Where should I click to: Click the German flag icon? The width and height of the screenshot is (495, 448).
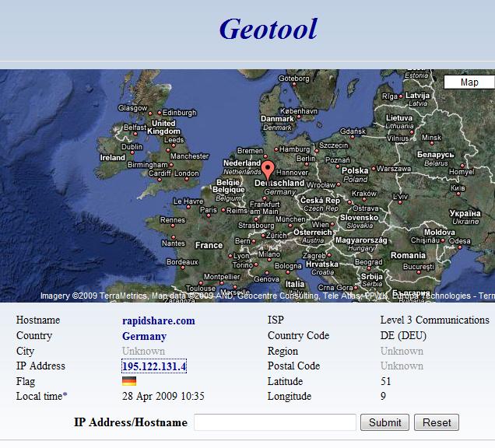129,381
